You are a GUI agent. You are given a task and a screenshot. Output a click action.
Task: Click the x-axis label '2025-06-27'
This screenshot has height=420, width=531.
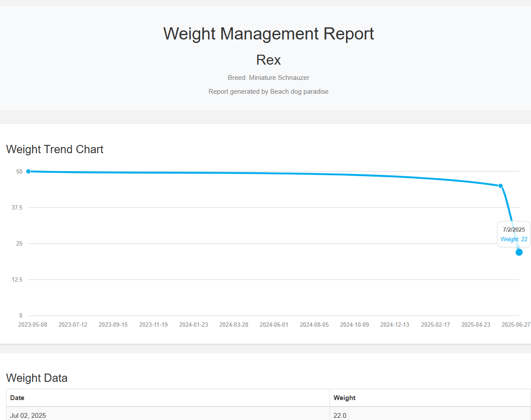click(516, 325)
